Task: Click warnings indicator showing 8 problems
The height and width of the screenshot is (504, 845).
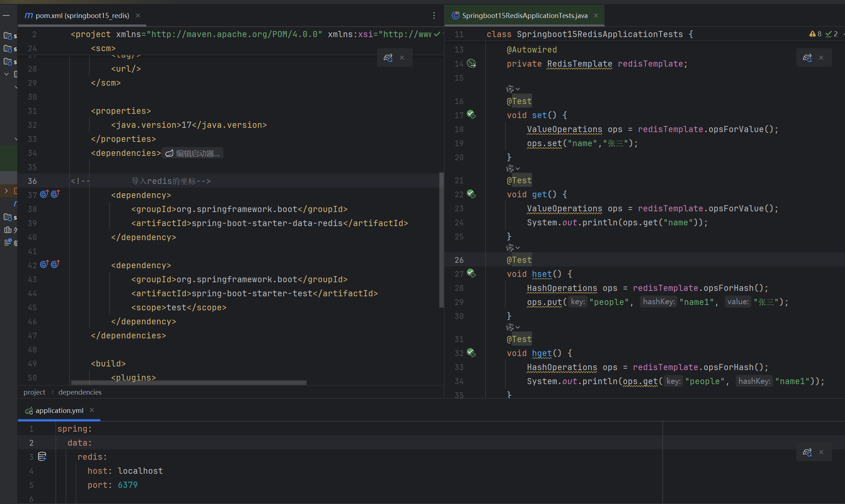Action: pos(816,34)
